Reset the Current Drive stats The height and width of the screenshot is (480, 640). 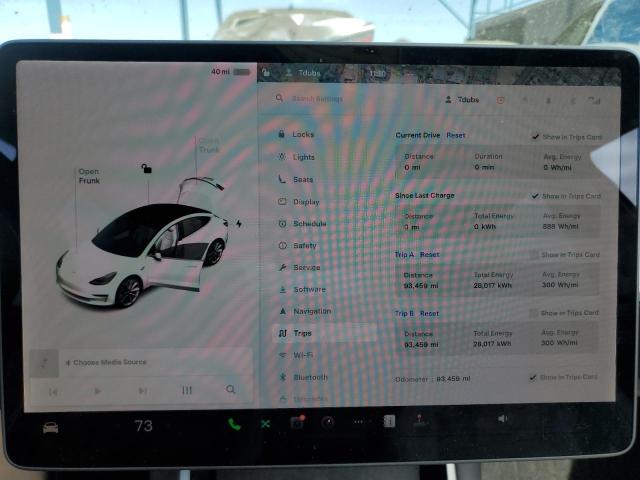pos(456,135)
